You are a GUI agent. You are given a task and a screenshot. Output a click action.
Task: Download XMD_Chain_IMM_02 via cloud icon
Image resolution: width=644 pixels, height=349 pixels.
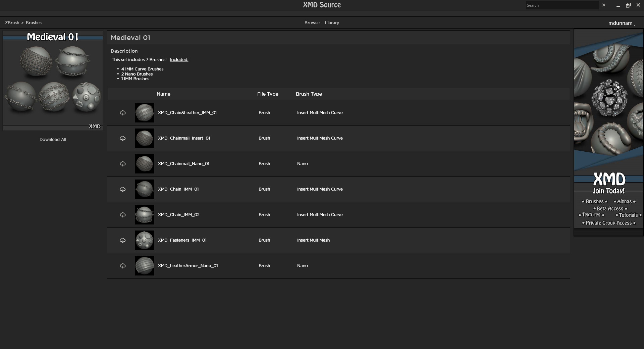[x=123, y=215]
